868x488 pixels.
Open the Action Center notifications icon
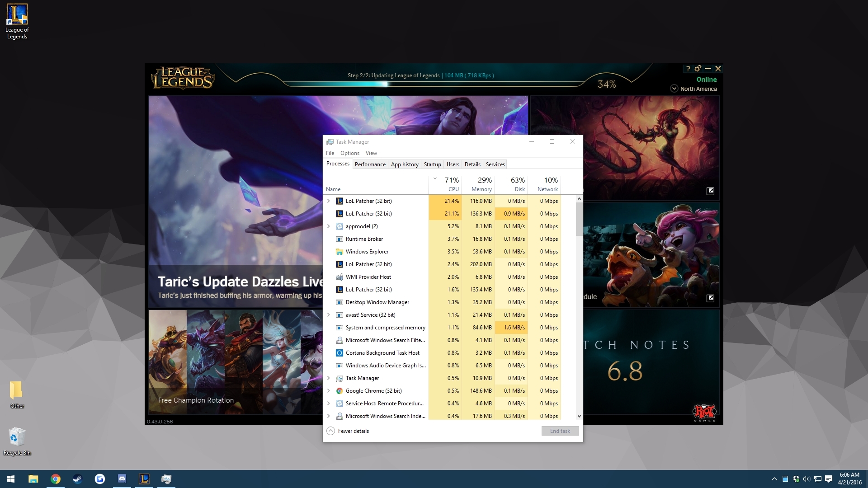829,479
